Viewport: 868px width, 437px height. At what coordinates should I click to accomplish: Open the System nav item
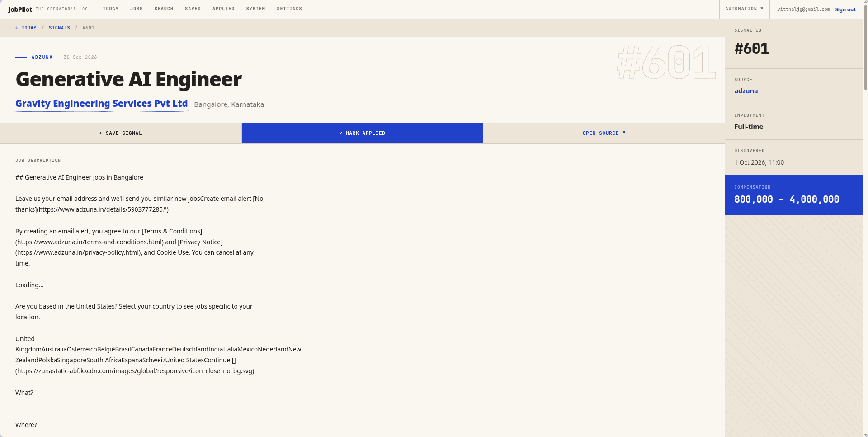pyautogui.click(x=255, y=9)
